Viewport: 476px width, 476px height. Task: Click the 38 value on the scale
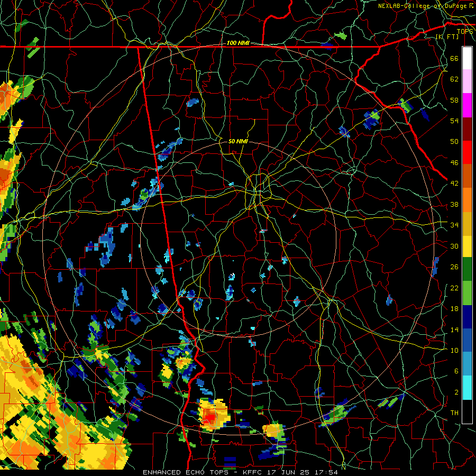click(x=454, y=204)
